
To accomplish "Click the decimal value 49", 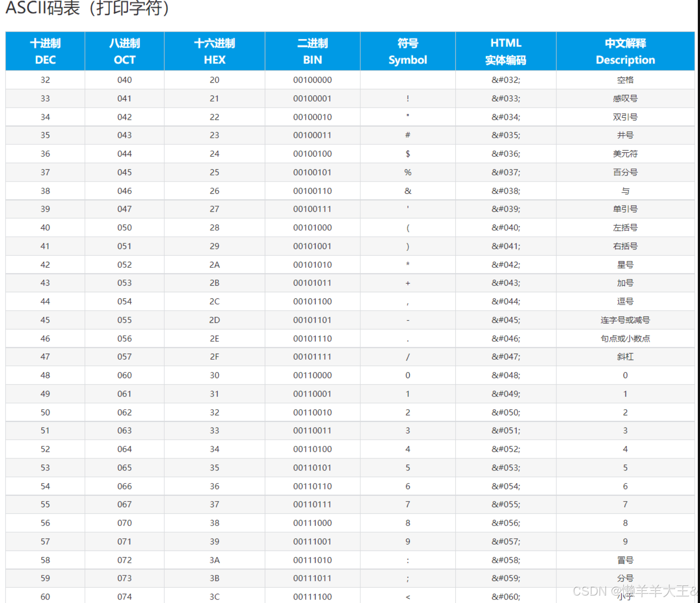I will [x=45, y=394].
